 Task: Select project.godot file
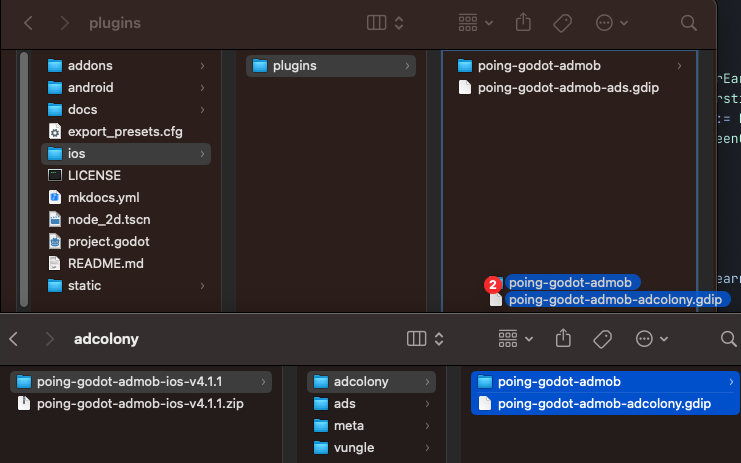tap(126, 241)
